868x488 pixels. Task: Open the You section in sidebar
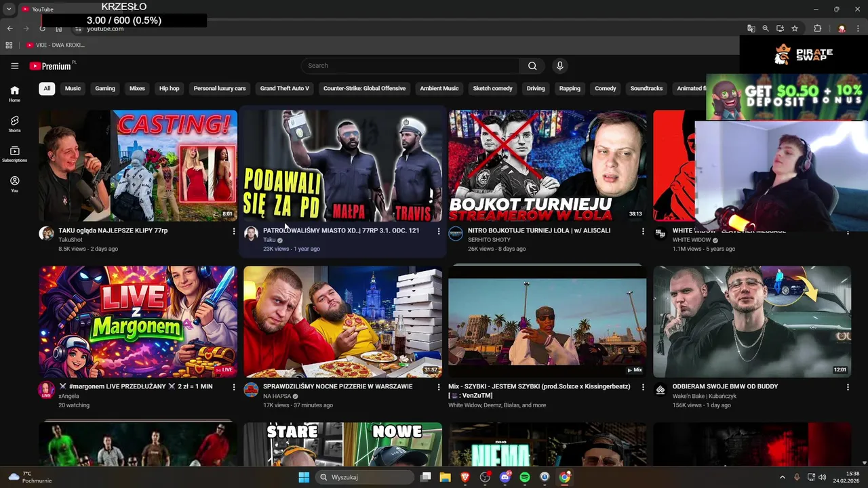14,184
